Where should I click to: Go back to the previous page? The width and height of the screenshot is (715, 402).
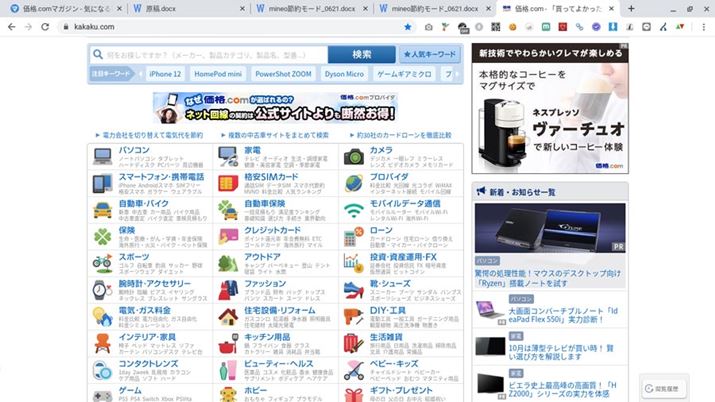12,27
